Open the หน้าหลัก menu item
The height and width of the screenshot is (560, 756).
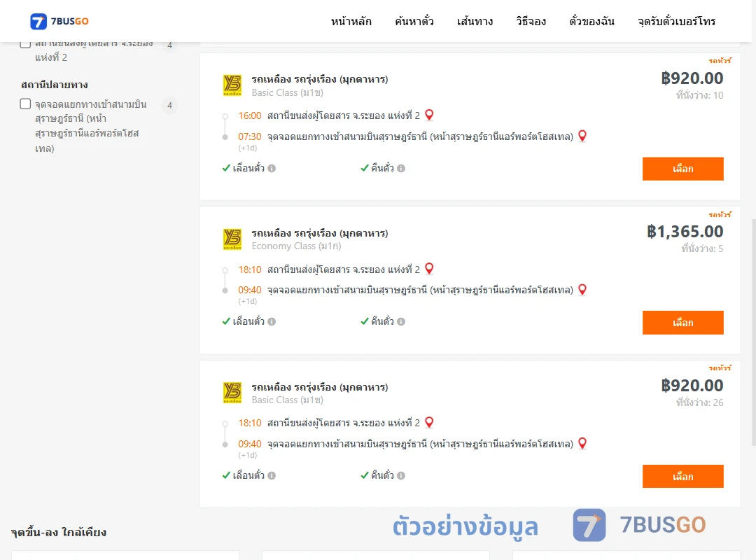(351, 21)
